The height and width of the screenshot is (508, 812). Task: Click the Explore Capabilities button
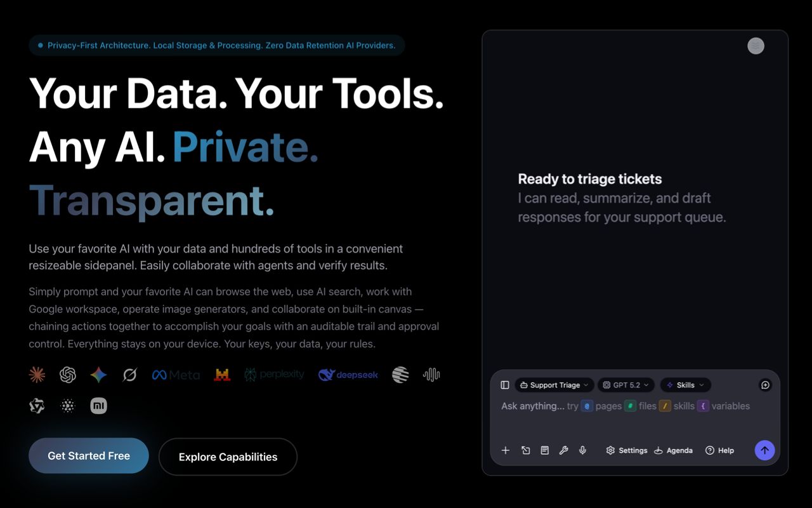tap(228, 457)
